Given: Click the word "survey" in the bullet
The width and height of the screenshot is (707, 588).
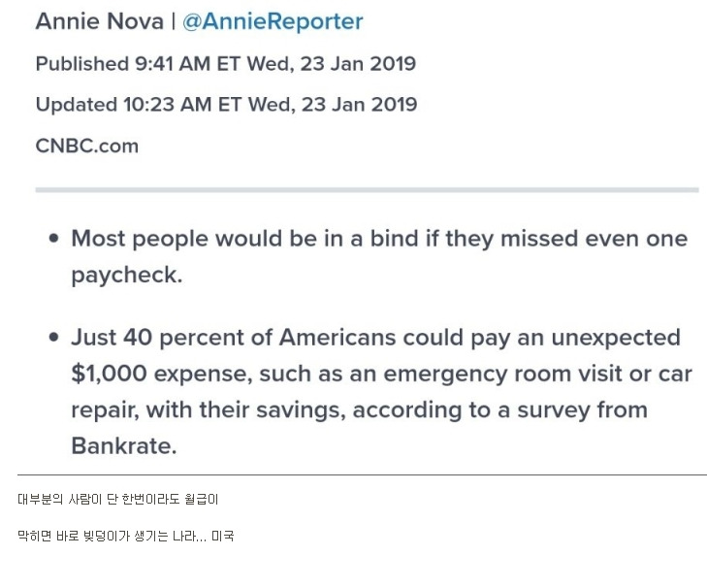Looking at the screenshot, I should pyautogui.click(x=588, y=409).
